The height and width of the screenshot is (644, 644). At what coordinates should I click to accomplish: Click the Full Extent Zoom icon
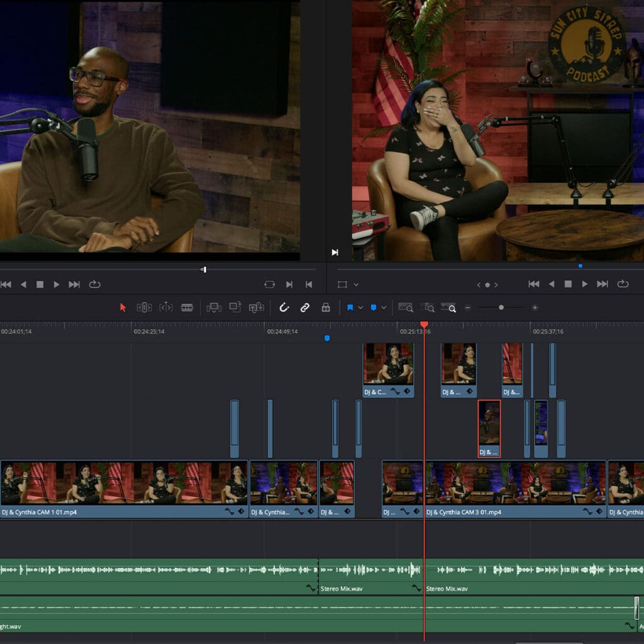406,308
